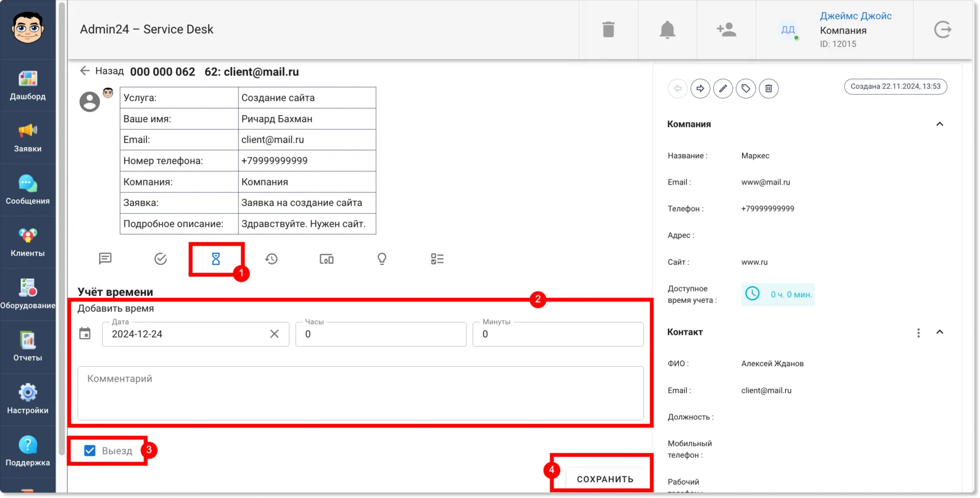Click the trash icon in top header

coord(608,29)
